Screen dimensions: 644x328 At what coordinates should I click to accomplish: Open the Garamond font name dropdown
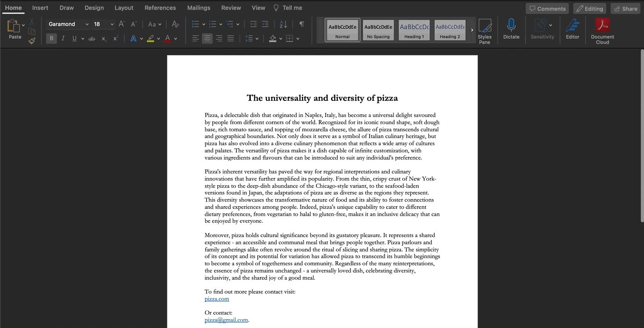87,24
